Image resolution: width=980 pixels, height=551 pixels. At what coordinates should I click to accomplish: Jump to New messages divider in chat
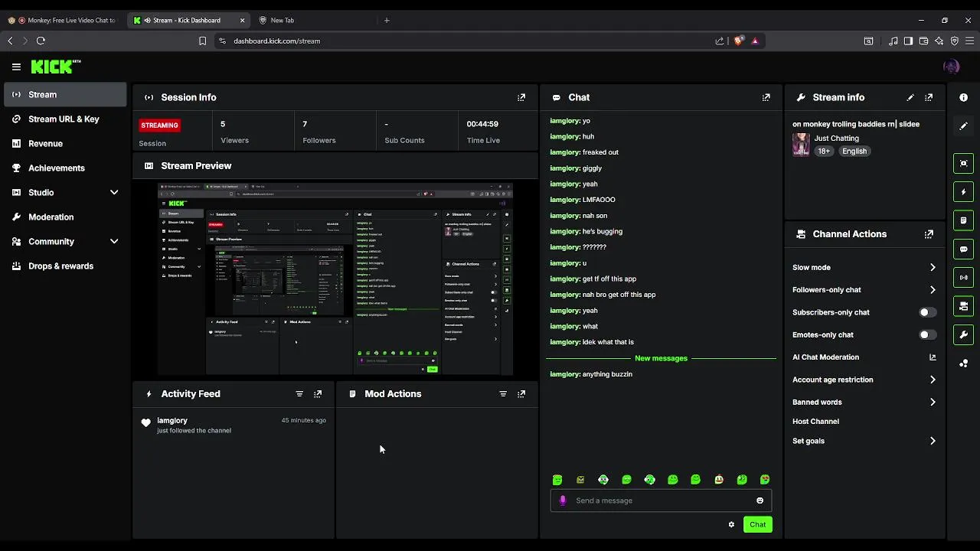pos(661,358)
